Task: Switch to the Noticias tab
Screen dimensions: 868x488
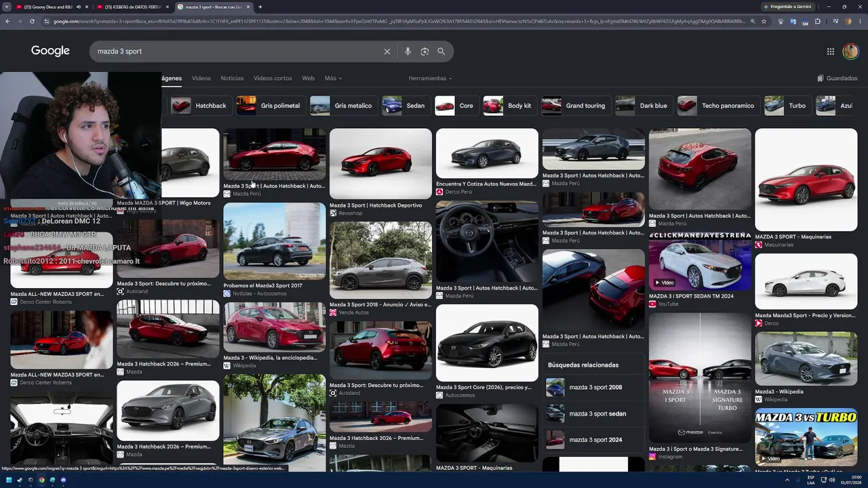Action: 232,79
